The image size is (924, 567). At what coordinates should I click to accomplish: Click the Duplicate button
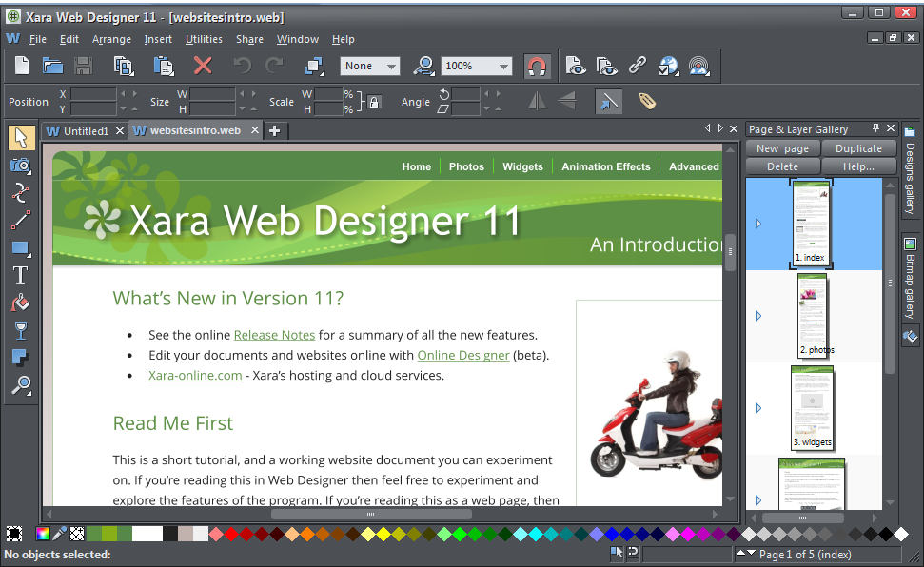858,148
